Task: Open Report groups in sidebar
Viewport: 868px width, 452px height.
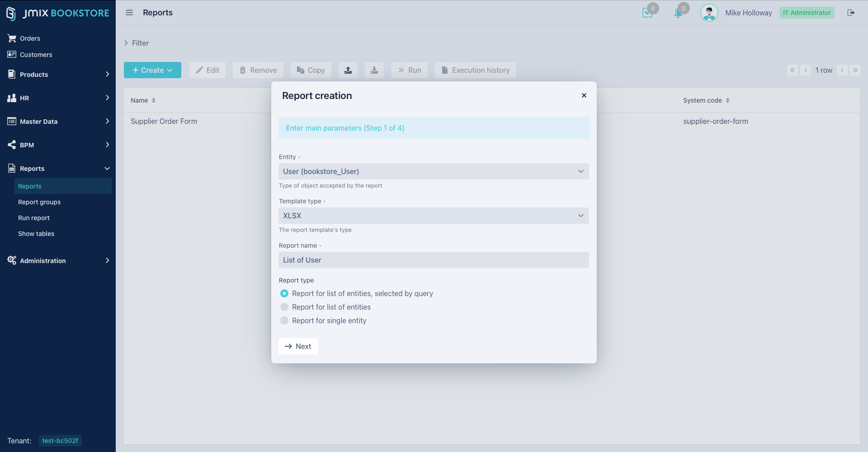Action: [39, 202]
